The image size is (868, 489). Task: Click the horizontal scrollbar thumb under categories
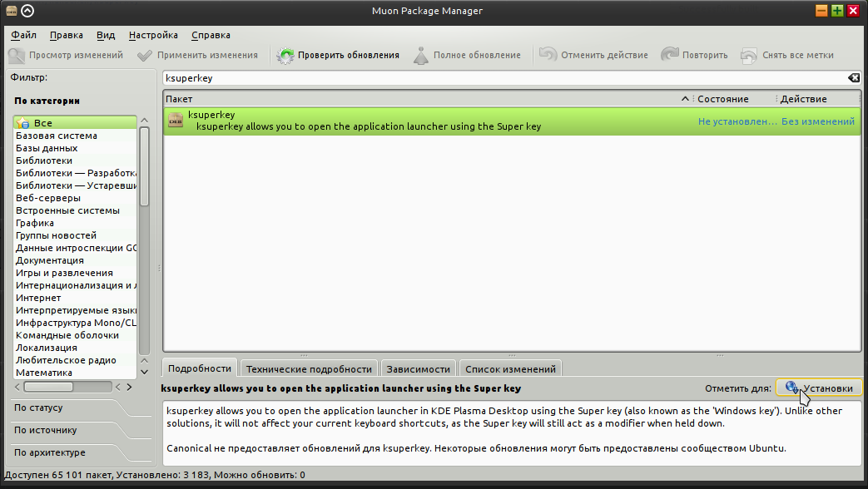48,388
